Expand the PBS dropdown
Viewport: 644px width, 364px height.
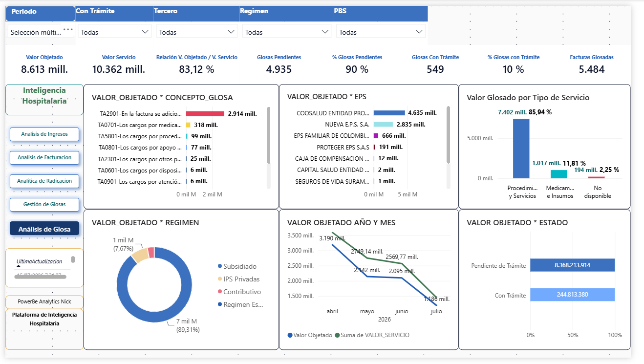(381, 32)
